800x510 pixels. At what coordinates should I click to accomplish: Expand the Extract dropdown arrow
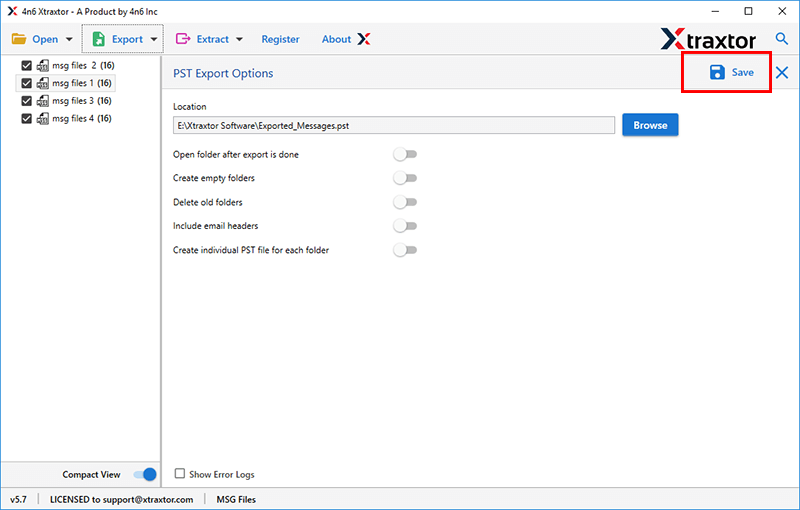coord(239,39)
